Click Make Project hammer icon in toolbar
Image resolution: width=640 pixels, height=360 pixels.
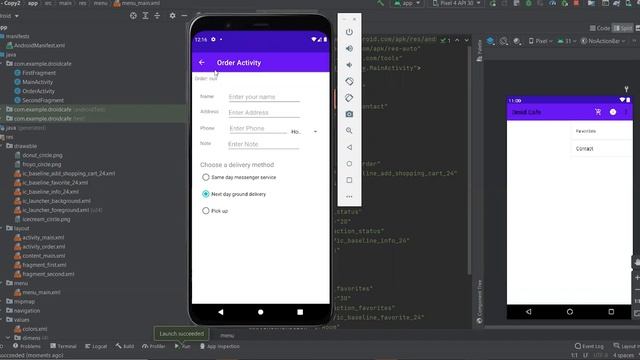point(380,3)
